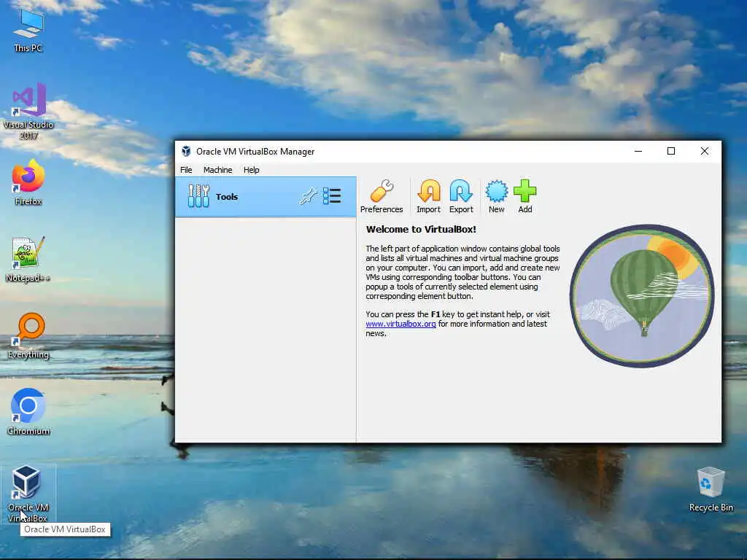Viewport: 747px width, 560px height.
Task: Close the VirtualBox Manager window
Action: (x=704, y=151)
